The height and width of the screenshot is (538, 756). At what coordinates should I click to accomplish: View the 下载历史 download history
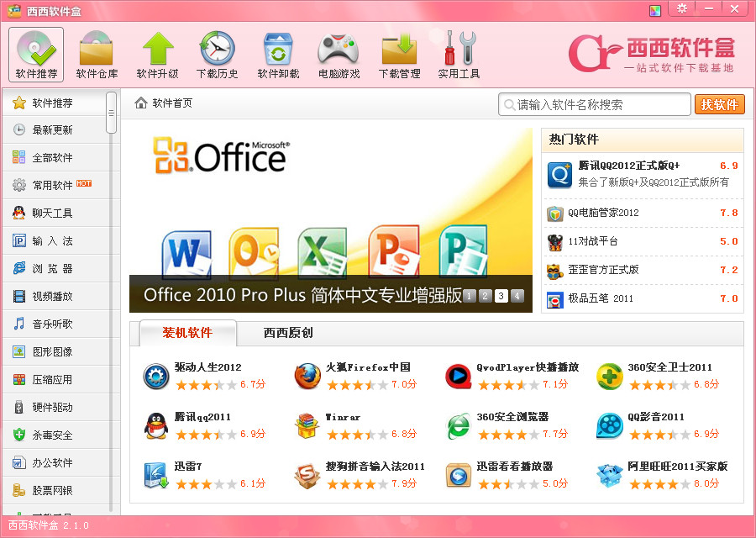217,53
